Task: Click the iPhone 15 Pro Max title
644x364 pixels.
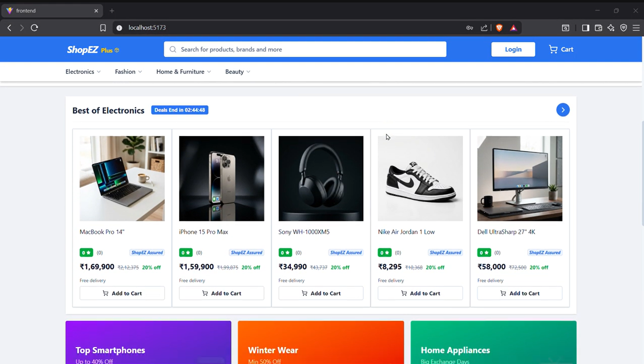Action: (x=204, y=232)
